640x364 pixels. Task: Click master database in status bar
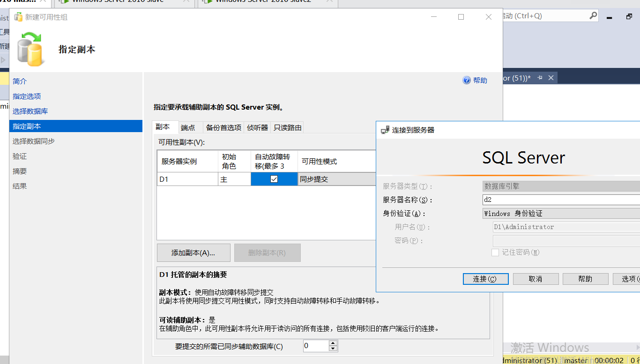[x=576, y=360]
